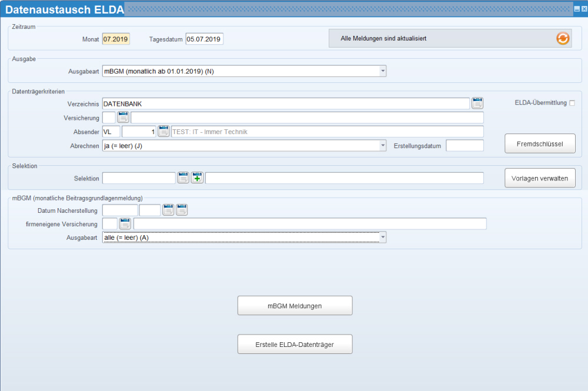
Task: Click the orange refresh Meldungen icon
Action: [563, 38]
